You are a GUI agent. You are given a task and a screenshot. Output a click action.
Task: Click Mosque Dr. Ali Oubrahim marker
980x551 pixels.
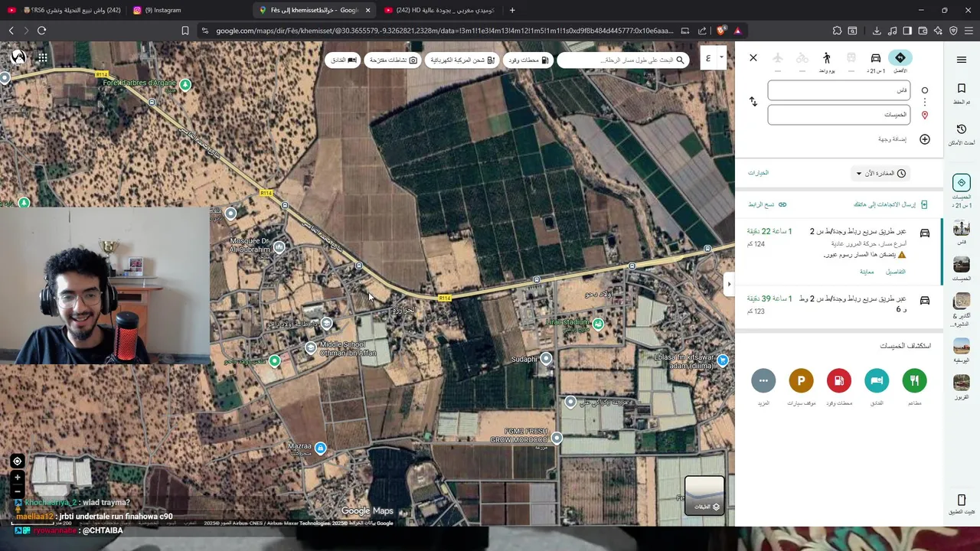(279, 246)
